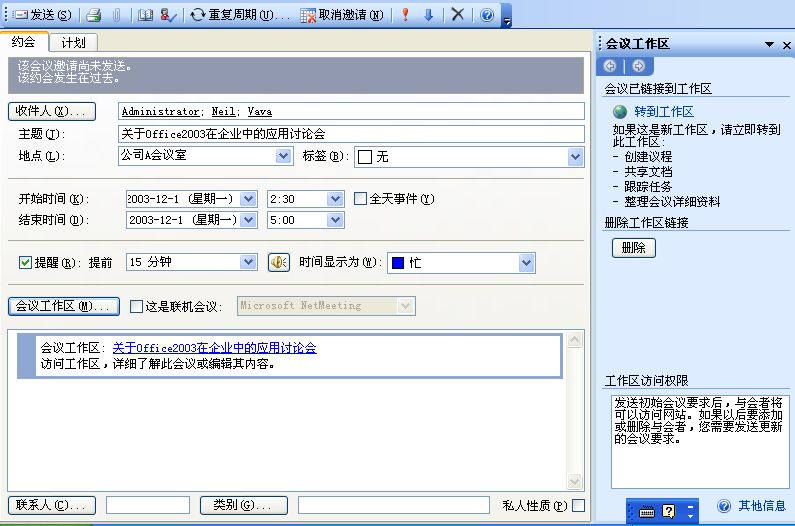Check the 这是联机会议 online meeting checkbox
Viewport: 795px width, 526px height.
click(137, 306)
